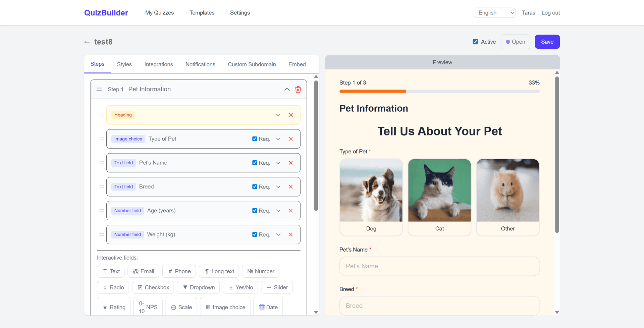
Task: Click the orange quiz progress bar
Action: pos(373,91)
